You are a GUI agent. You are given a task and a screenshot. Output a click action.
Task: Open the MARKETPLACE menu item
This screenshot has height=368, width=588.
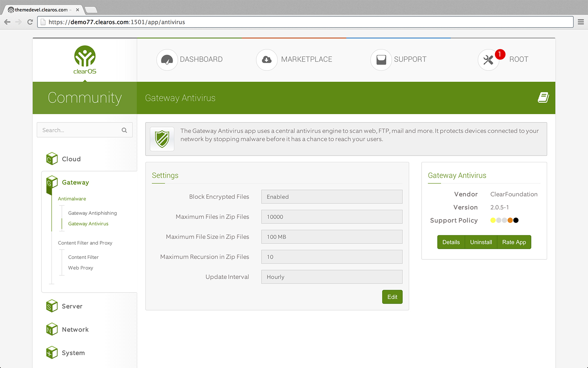pos(306,60)
